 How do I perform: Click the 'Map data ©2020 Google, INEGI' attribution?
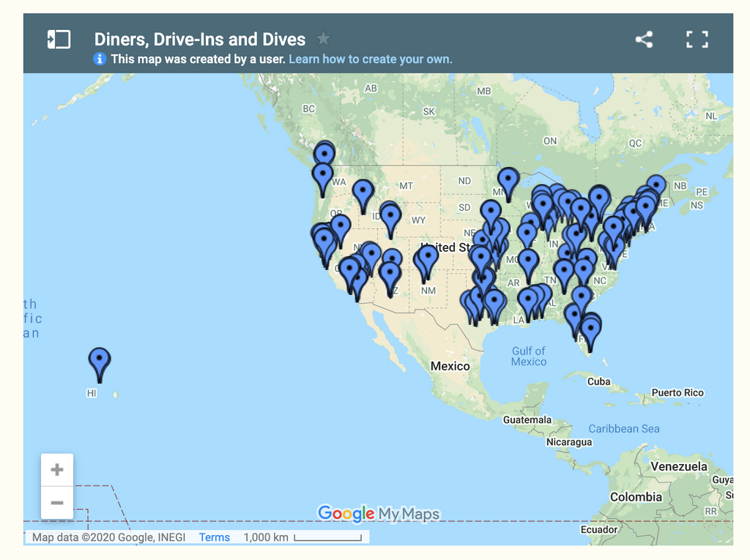pyautogui.click(x=108, y=537)
